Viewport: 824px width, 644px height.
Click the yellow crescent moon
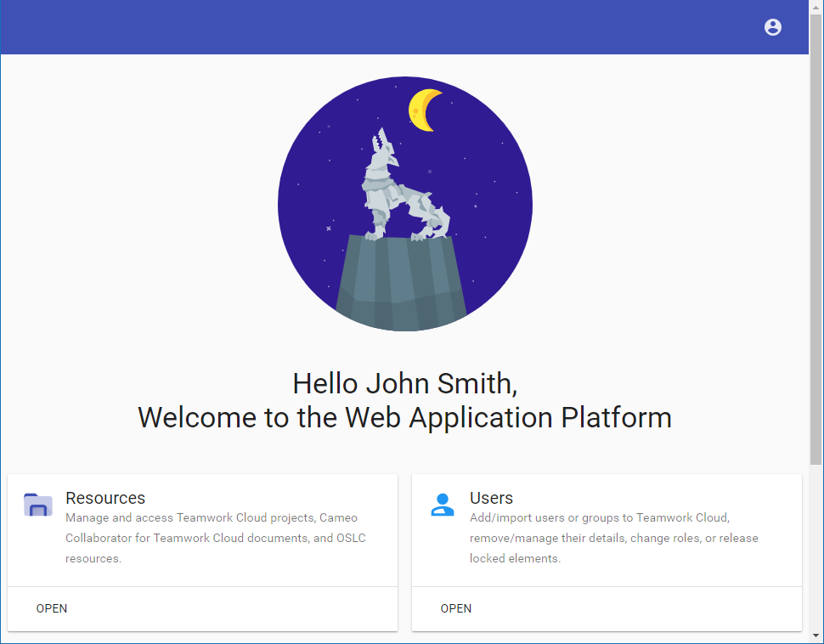(x=424, y=110)
